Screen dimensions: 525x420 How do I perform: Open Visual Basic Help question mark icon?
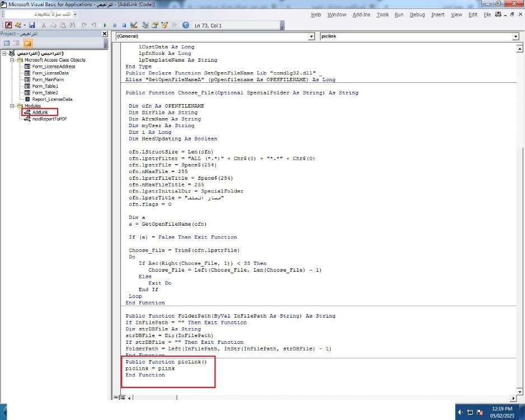tap(186, 25)
